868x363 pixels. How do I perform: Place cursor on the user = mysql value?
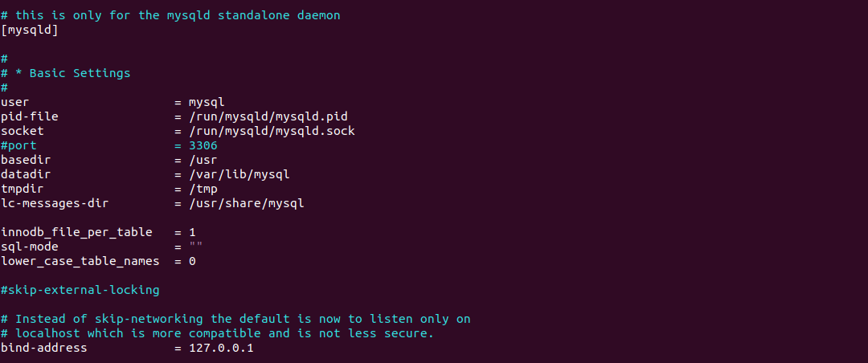pos(207,102)
